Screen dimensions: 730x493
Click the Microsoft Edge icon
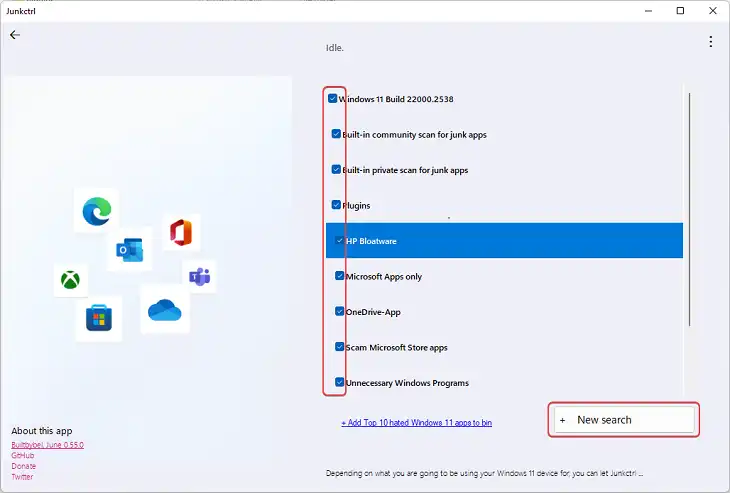click(97, 211)
